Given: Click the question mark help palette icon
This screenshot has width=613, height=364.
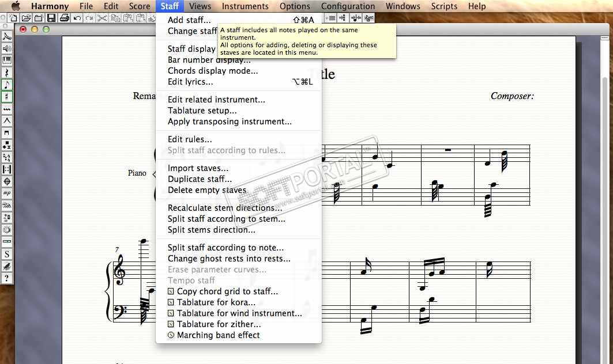Looking at the screenshot, I should pos(7,278).
